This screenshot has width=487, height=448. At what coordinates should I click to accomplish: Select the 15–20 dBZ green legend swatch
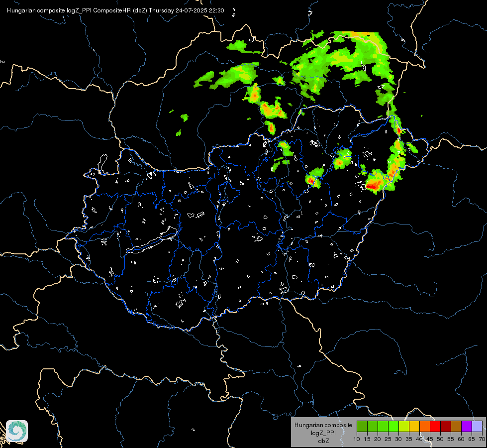373,426
